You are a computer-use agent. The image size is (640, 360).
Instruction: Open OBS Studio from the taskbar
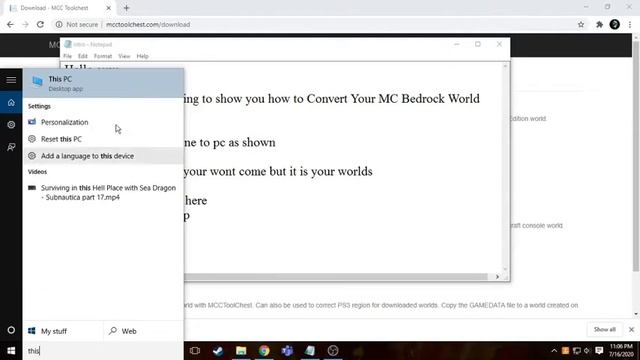333,351
